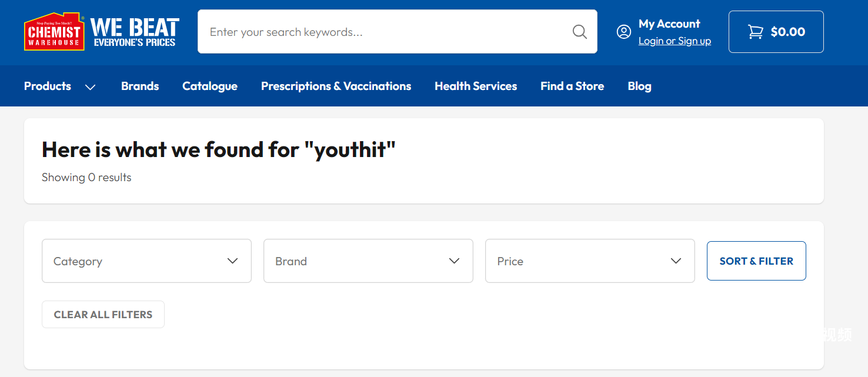The height and width of the screenshot is (377, 868).
Task: Click the Login or Sign up link
Action: 675,41
